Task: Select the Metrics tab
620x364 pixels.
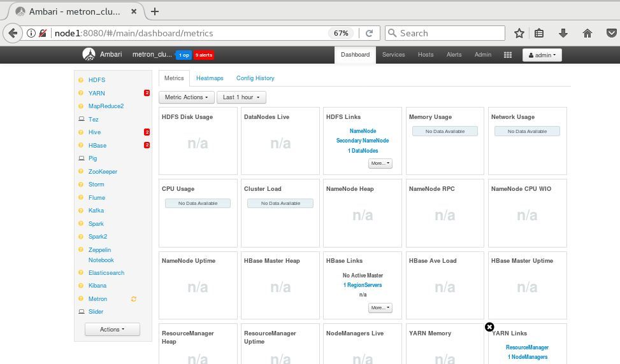Action: [174, 78]
